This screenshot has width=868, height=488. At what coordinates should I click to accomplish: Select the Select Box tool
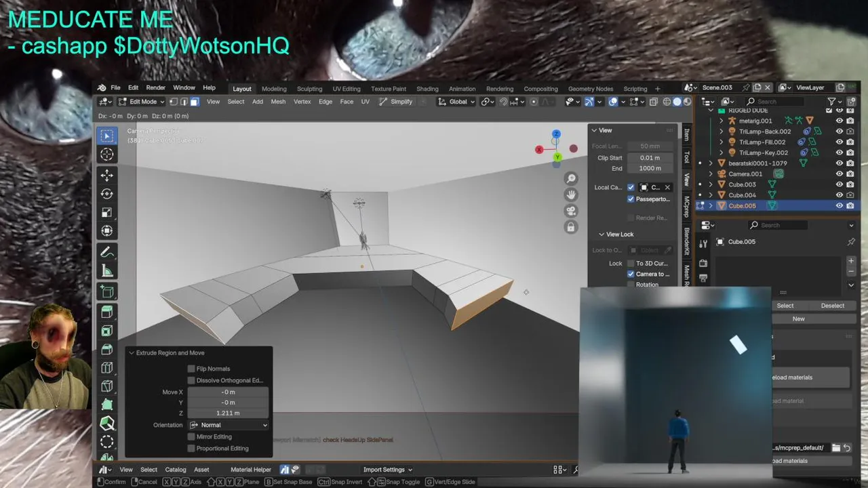click(x=107, y=136)
